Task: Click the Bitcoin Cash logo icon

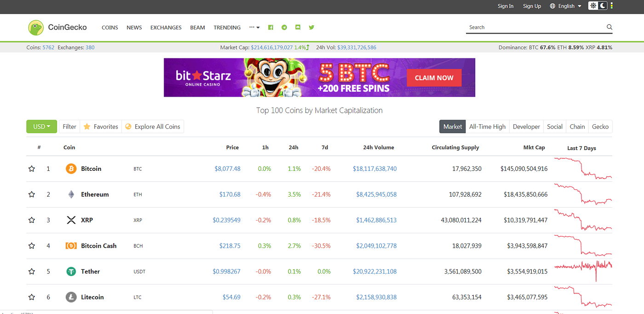Action: (71, 246)
